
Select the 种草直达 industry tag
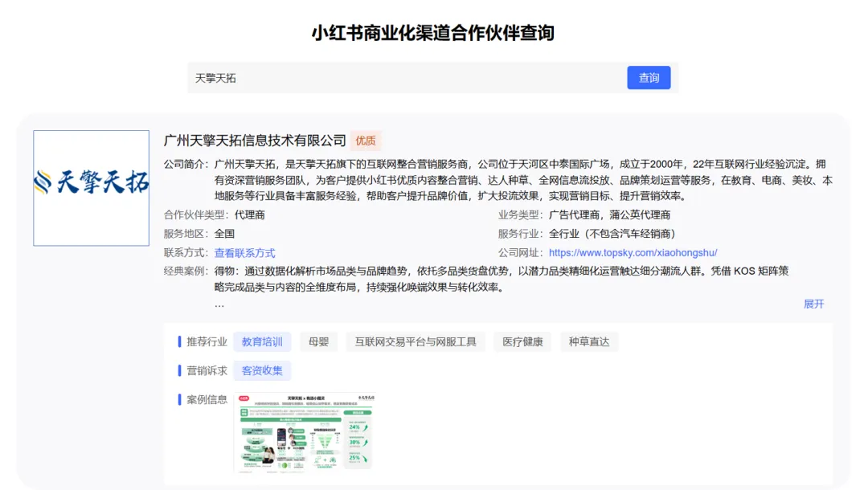pyautogui.click(x=589, y=341)
